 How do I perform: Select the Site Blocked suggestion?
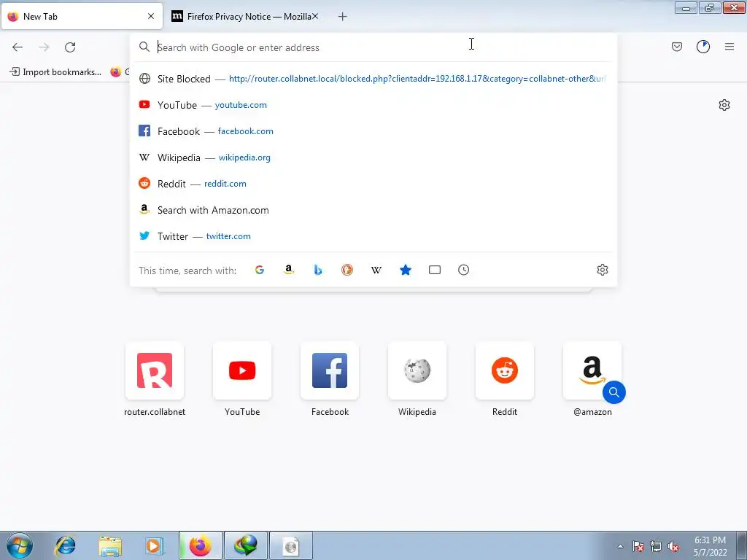[x=373, y=79]
